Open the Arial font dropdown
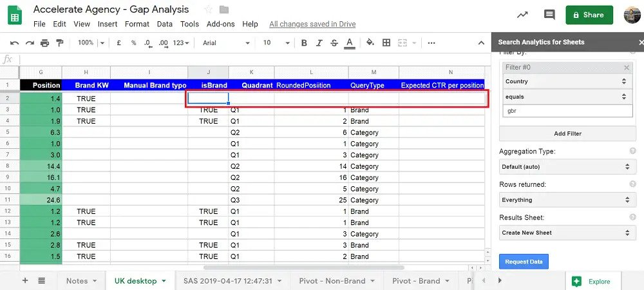This screenshot has height=290, width=644. coord(226,43)
